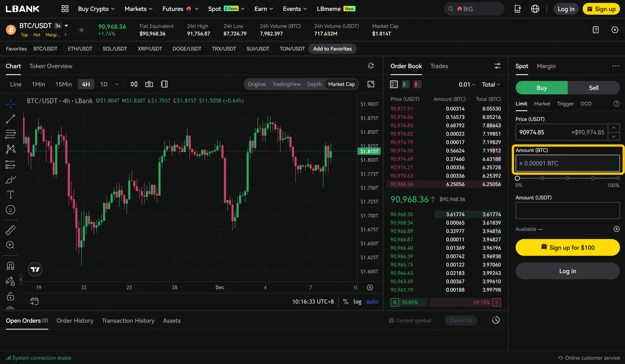Click the 100% point on amount slider
The height and width of the screenshot is (364, 625).
(618, 179)
